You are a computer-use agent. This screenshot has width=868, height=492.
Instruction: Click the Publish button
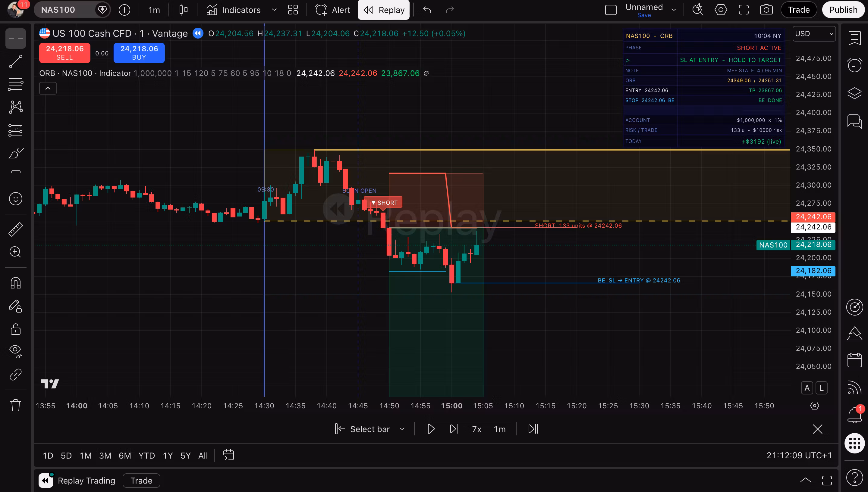click(x=843, y=10)
